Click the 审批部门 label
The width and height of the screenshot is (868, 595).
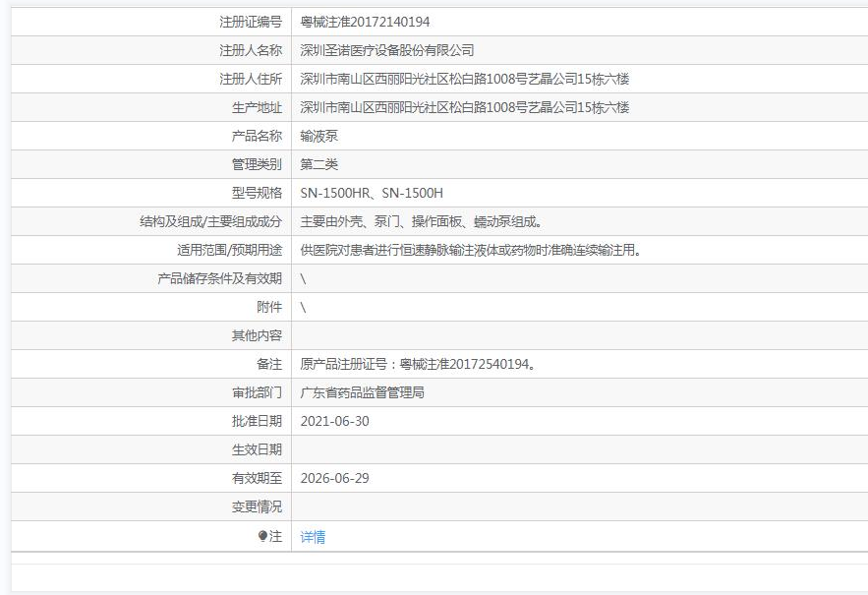(257, 392)
